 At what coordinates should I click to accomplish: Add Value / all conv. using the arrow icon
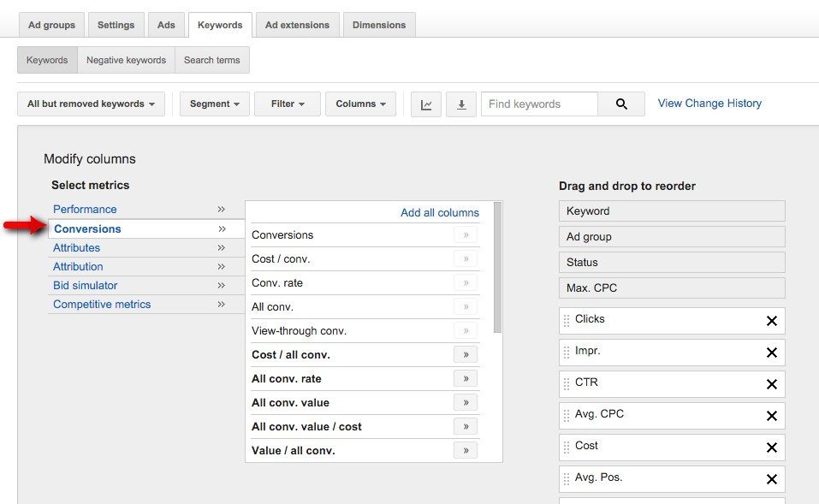click(x=466, y=450)
